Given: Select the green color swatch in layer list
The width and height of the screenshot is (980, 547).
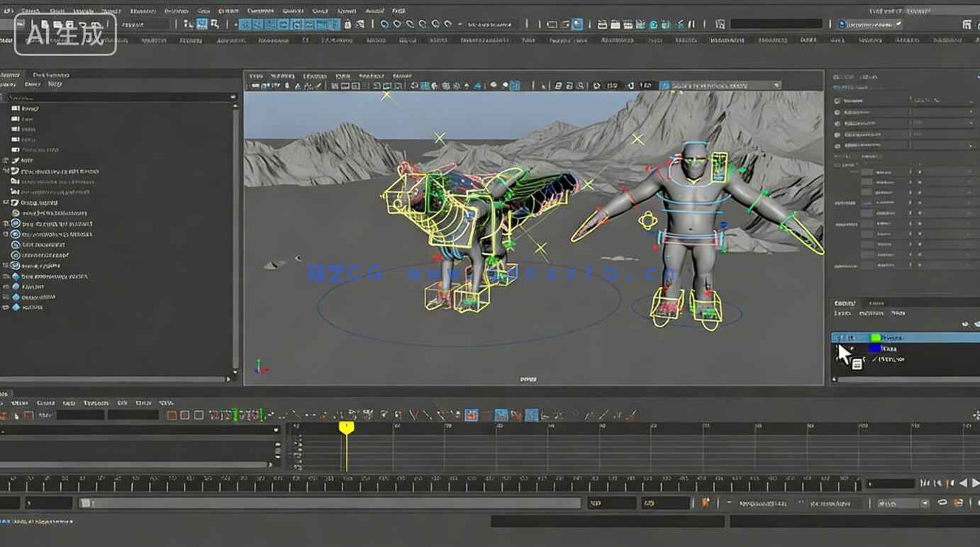Looking at the screenshot, I should [875, 338].
